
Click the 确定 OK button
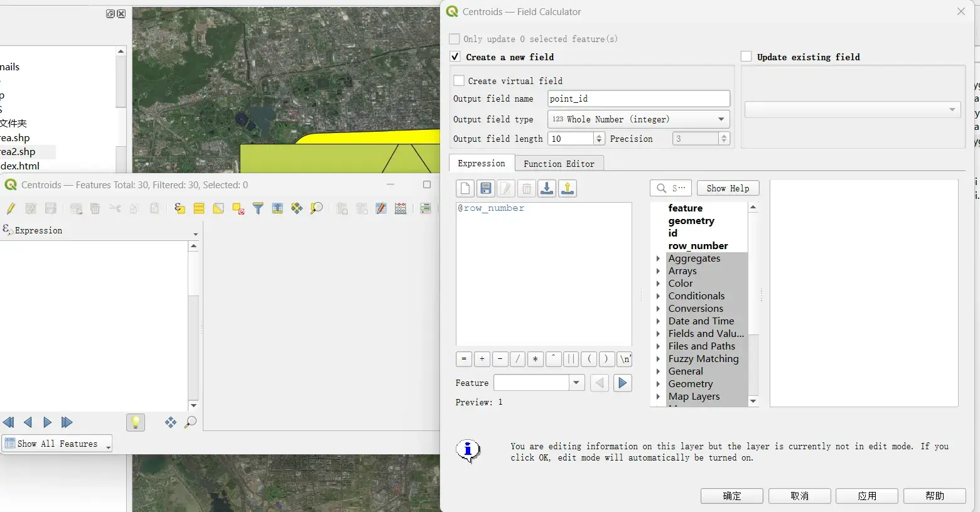(732, 496)
